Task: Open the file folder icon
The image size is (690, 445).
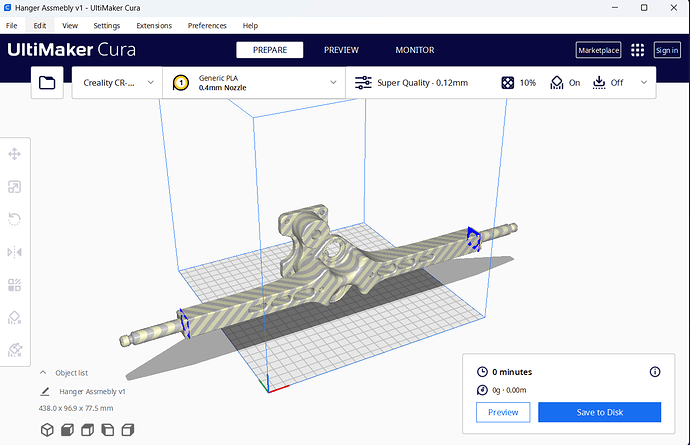Action: [47, 83]
